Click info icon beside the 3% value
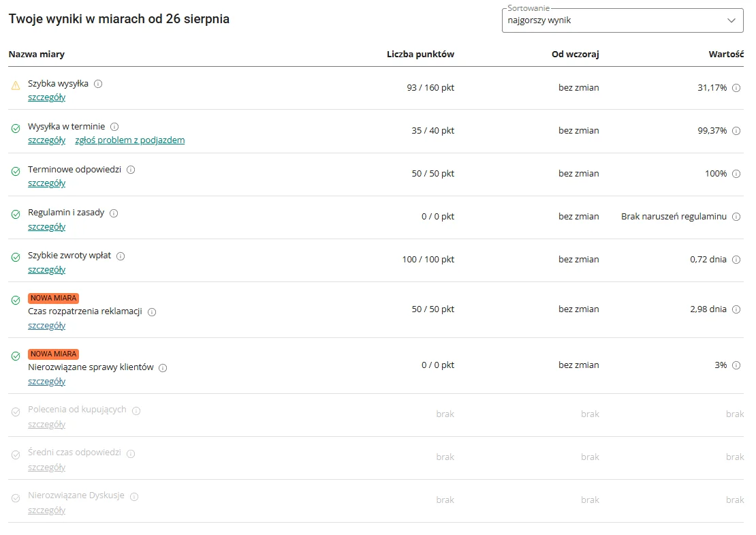756x535 pixels. (736, 365)
